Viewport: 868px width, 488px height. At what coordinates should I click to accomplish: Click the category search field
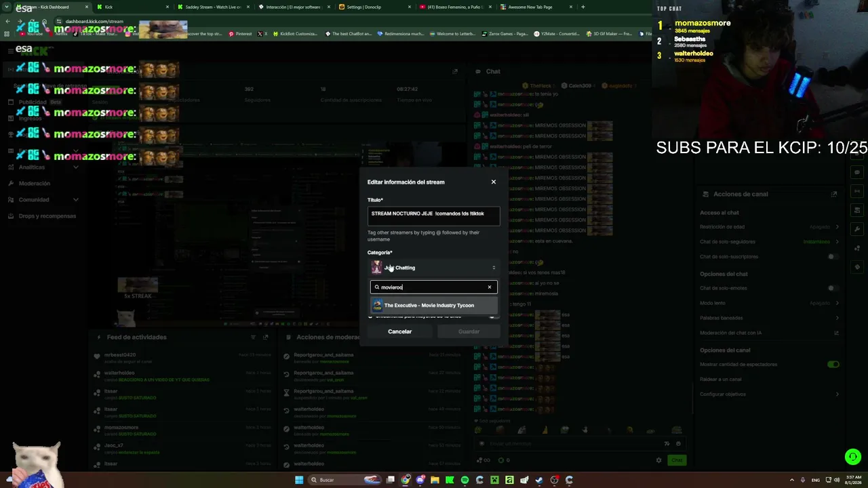tap(433, 287)
